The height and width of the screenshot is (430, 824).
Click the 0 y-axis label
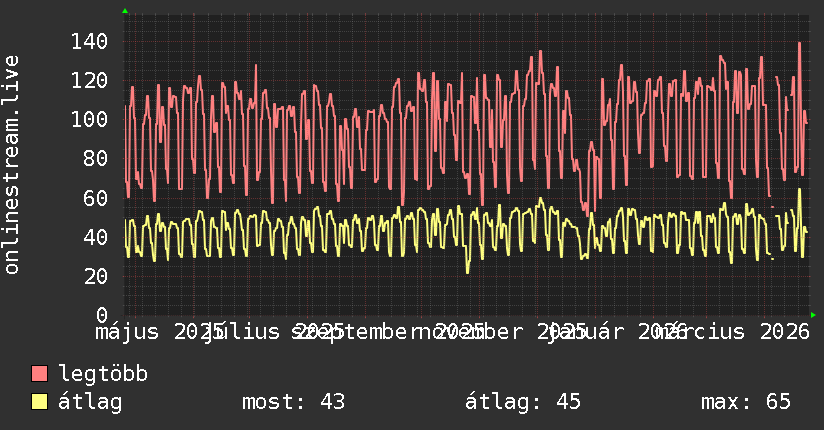(x=102, y=315)
